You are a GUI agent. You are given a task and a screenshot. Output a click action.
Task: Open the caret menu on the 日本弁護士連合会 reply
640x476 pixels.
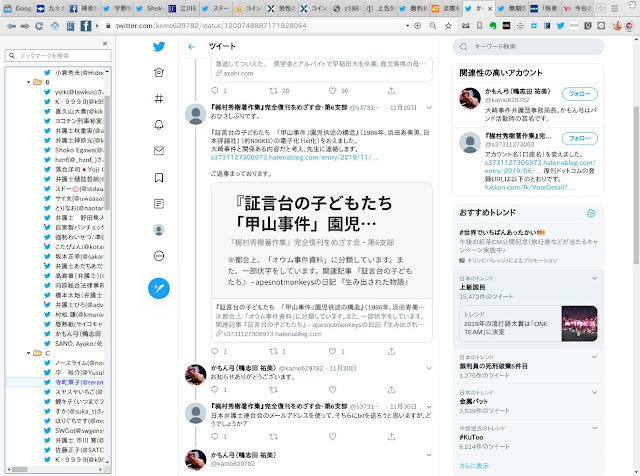click(x=429, y=407)
